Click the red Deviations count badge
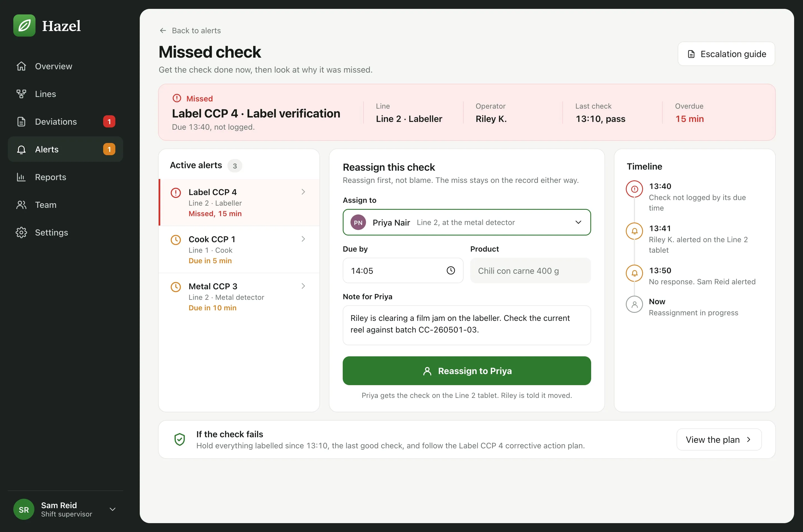803x532 pixels. tap(109, 121)
